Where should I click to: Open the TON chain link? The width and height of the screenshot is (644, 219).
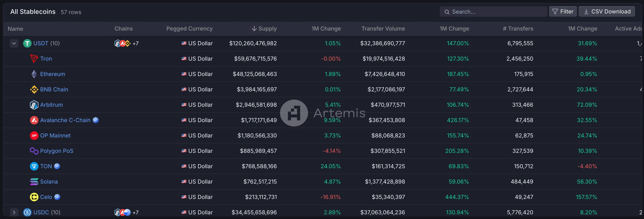[46, 166]
